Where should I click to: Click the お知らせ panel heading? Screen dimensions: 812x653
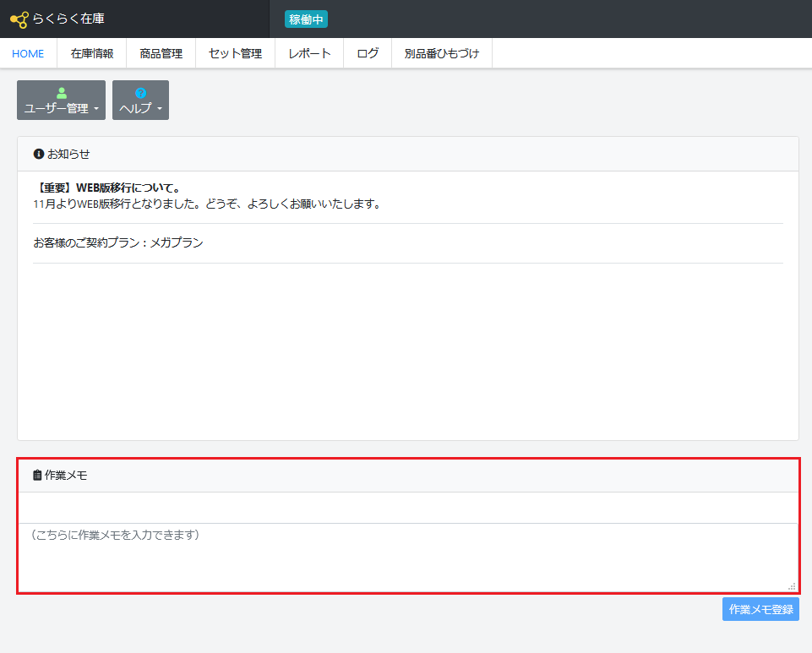pos(68,154)
